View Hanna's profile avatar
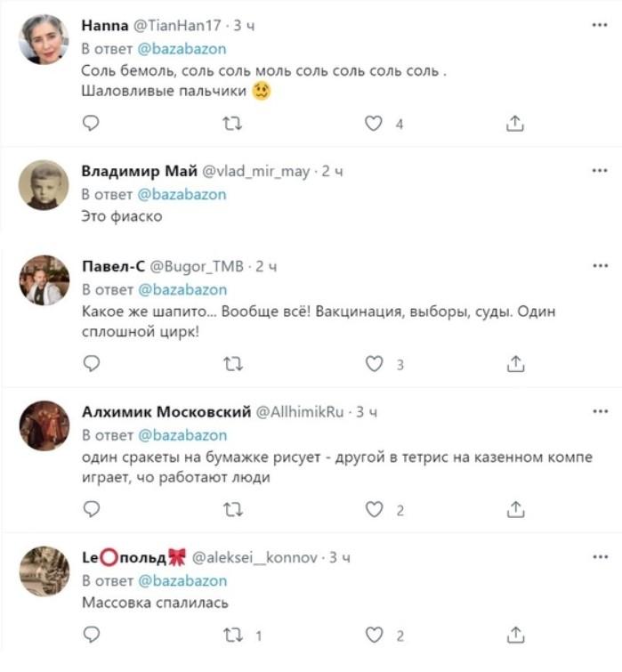622x672 pixels. [x=44, y=39]
